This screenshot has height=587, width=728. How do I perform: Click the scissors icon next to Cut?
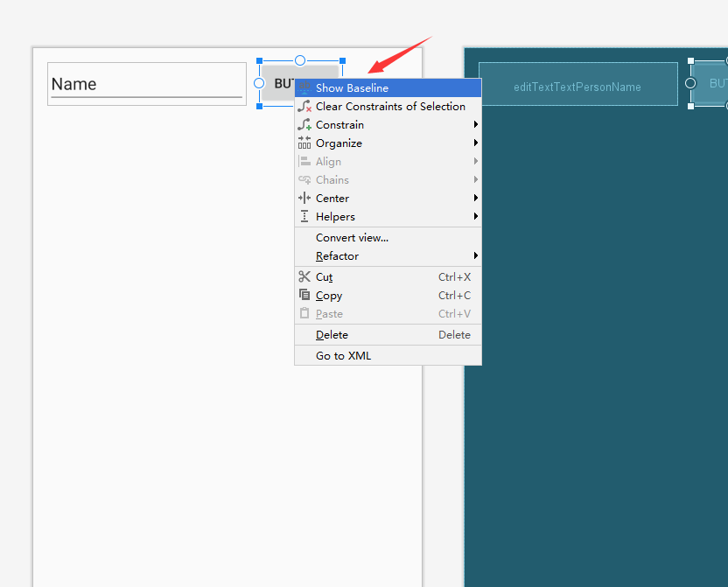pyautogui.click(x=304, y=277)
